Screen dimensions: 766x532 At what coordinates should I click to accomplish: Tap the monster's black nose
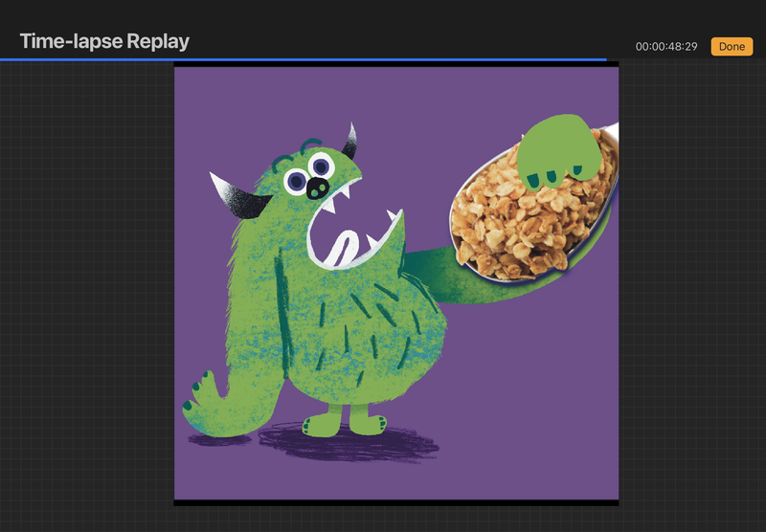[319, 187]
